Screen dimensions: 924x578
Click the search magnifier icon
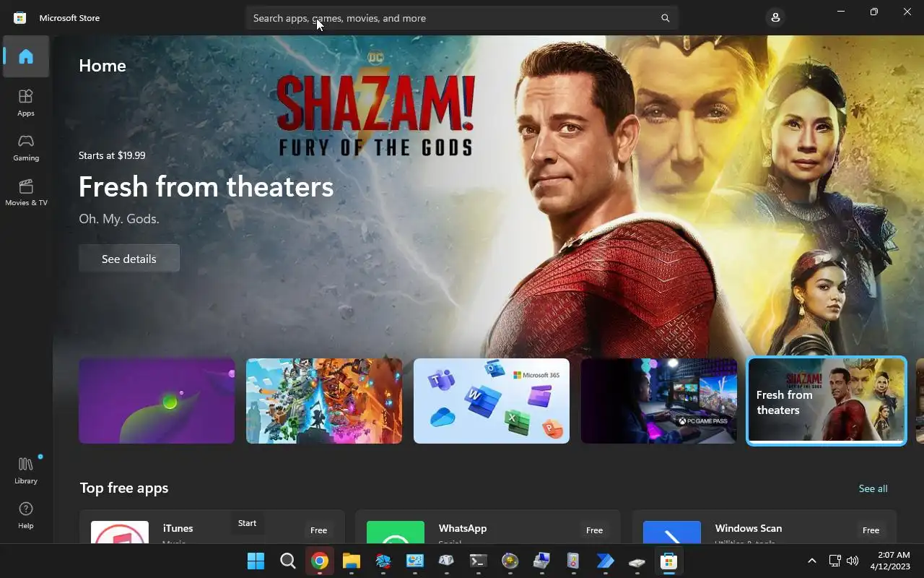[x=666, y=18]
